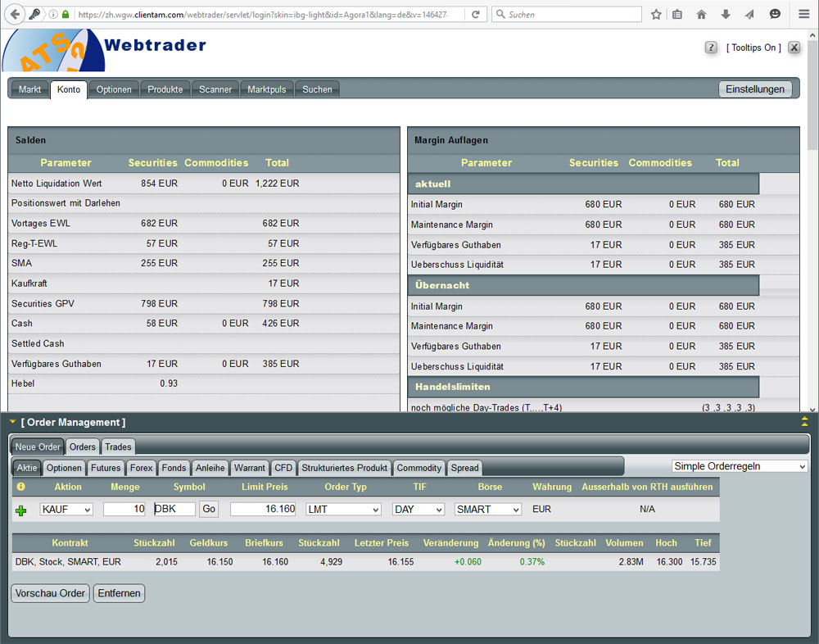Toggle the Tooltips On setting
This screenshot has width=819, height=644.
tap(753, 48)
